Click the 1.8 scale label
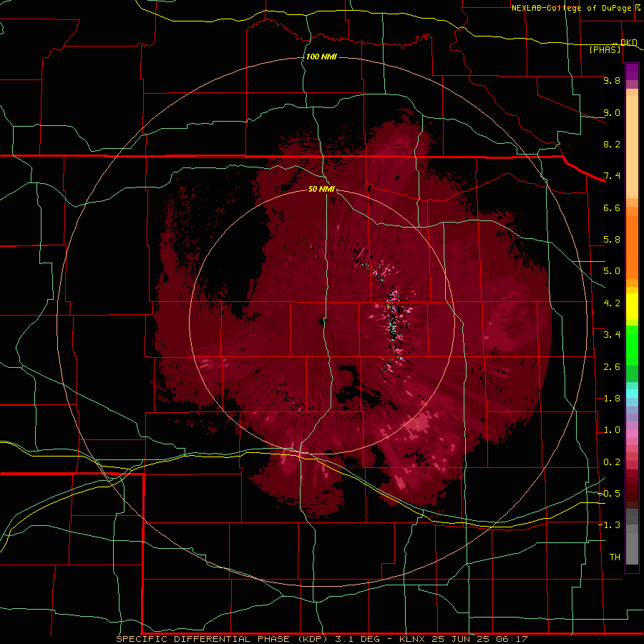The image size is (644, 644). tap(612, 399)
